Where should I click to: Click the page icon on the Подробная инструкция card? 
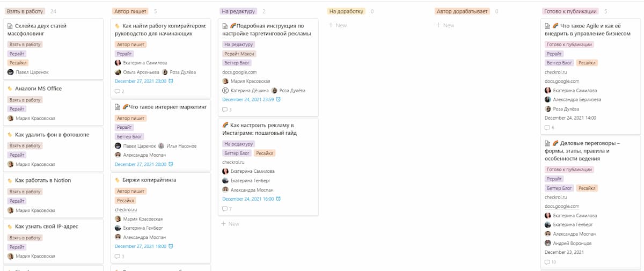pos(225,26)
